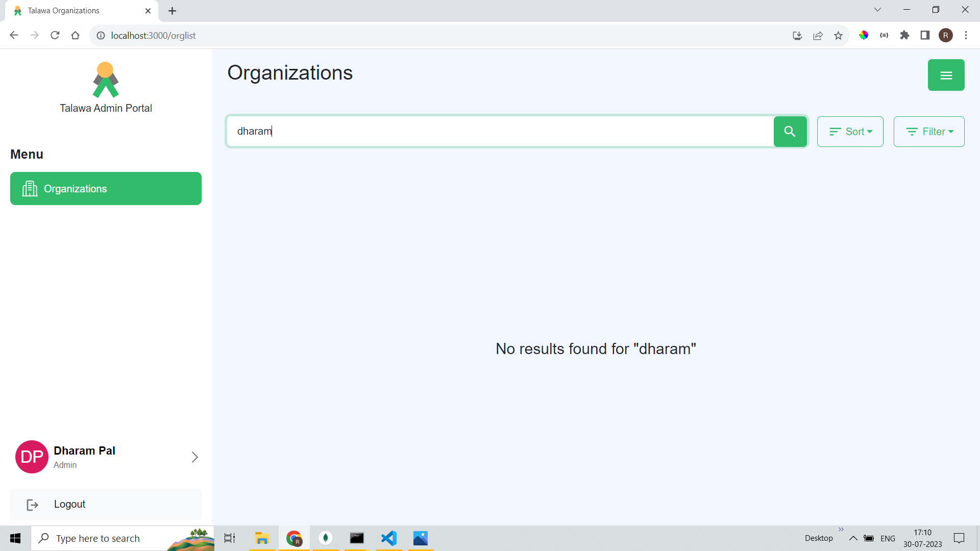Switch to Chrome on taskbar
The height and width of the screenshot is (551, 980).
[294, 538]
